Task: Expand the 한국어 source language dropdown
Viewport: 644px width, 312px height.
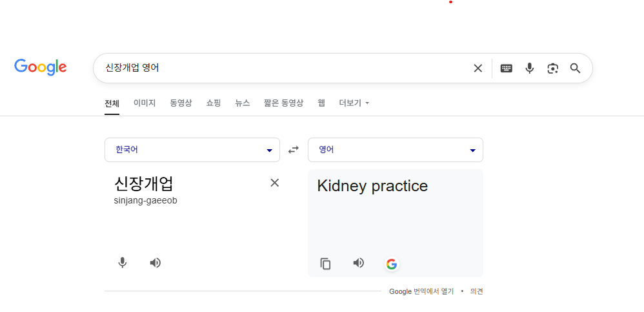Action: (x=192, y=150)
